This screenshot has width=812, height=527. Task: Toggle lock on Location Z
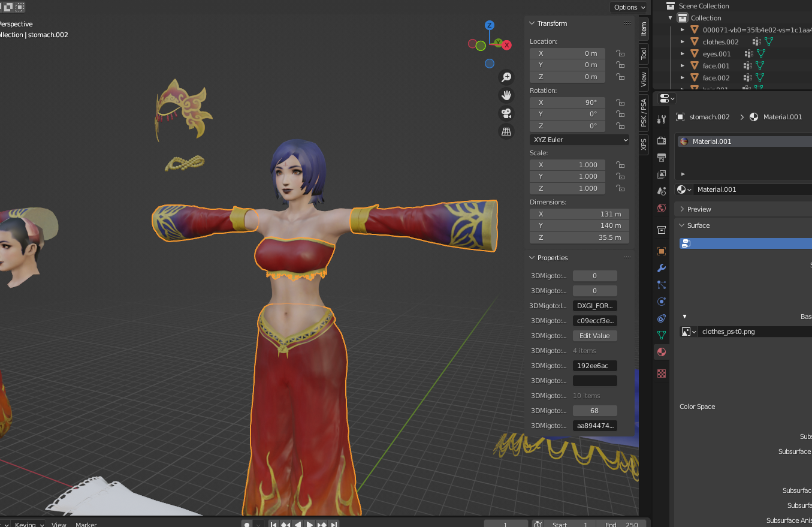point(620,77)
